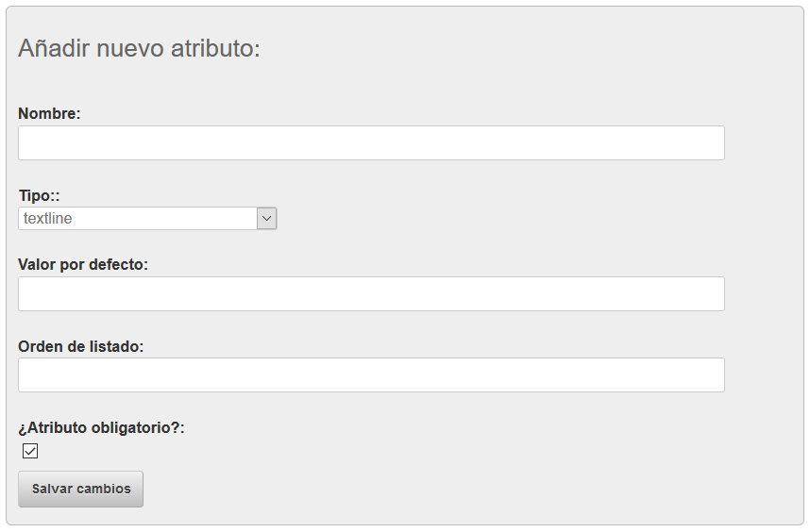This screenshot has height=532, width=810.
Task: Click the listing order text box
Action: tap(371, 375)
